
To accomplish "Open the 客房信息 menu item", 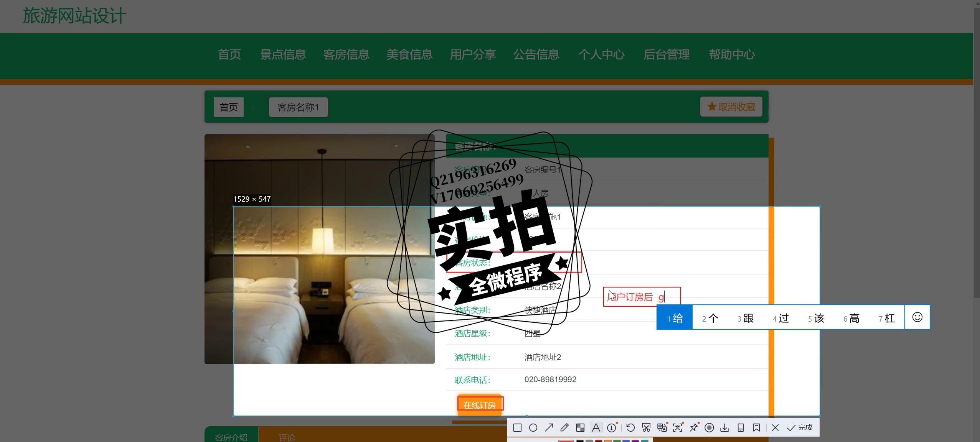I will [x=346, y=54].
